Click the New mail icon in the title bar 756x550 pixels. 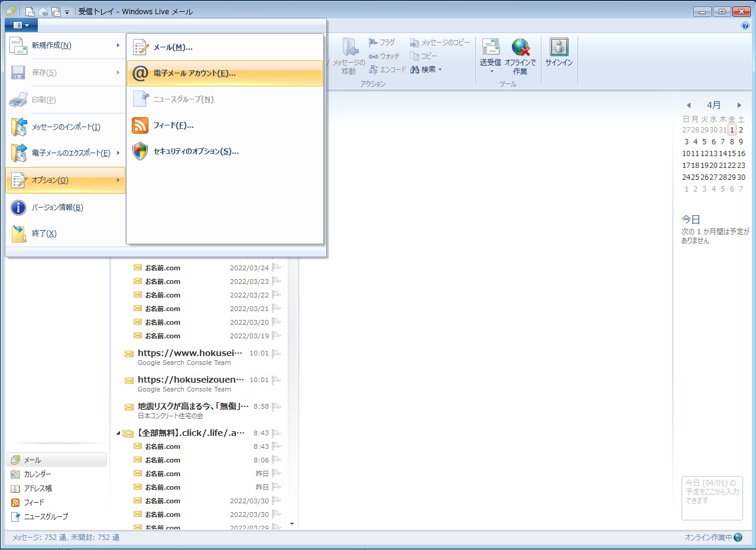pos(30,12)
